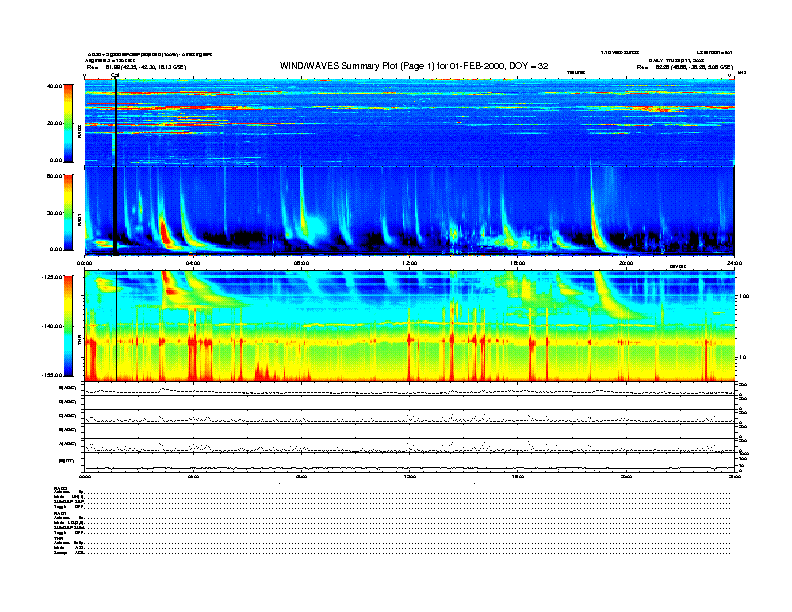Click the 24:00 tick label under RAD1 panel

[734, 263]
